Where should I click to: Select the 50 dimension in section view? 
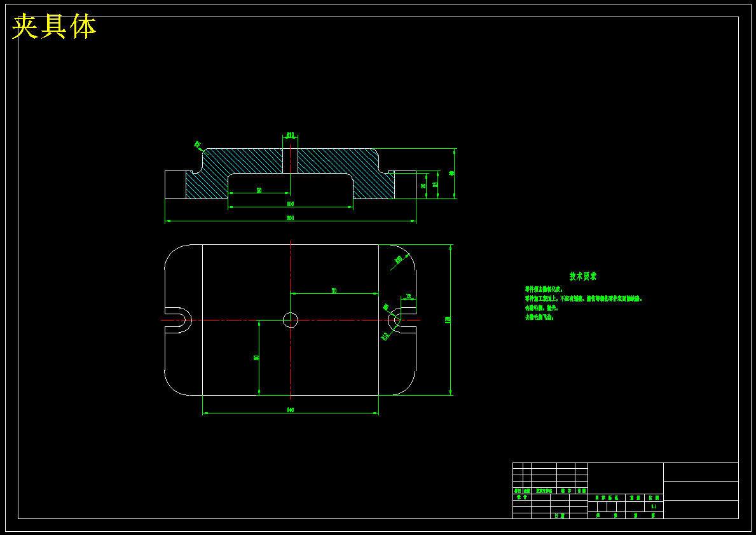click(x=259, y=191)
